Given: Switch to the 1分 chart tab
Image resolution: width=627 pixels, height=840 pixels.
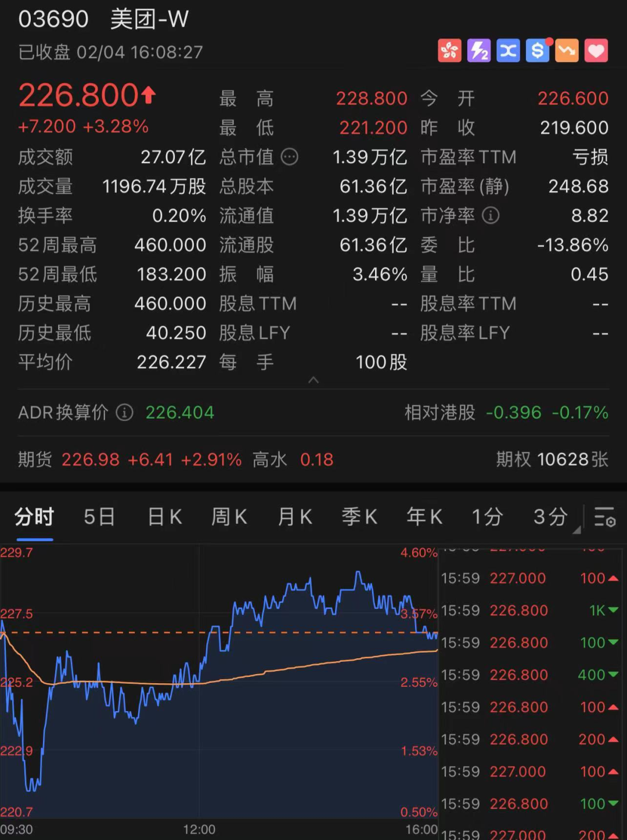Looking at the screenshot, I should pyautogui.click(x=487, y=516).
